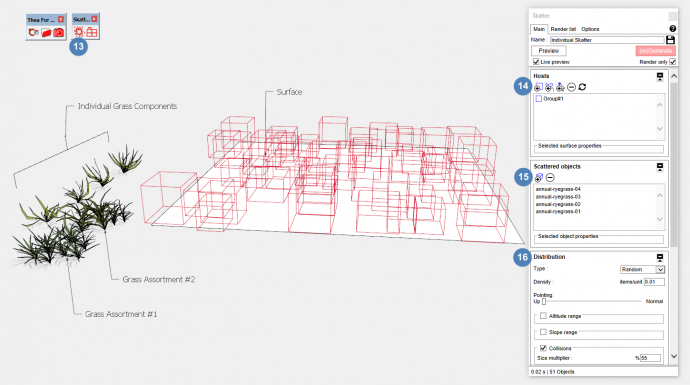Refresh the Hosts list

point(582,87)
